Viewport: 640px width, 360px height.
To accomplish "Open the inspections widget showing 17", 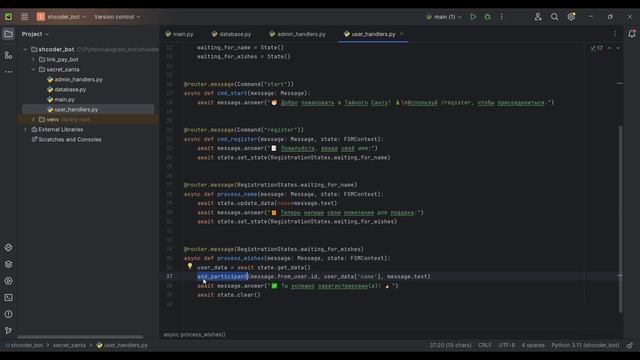I will click(597, 48).
